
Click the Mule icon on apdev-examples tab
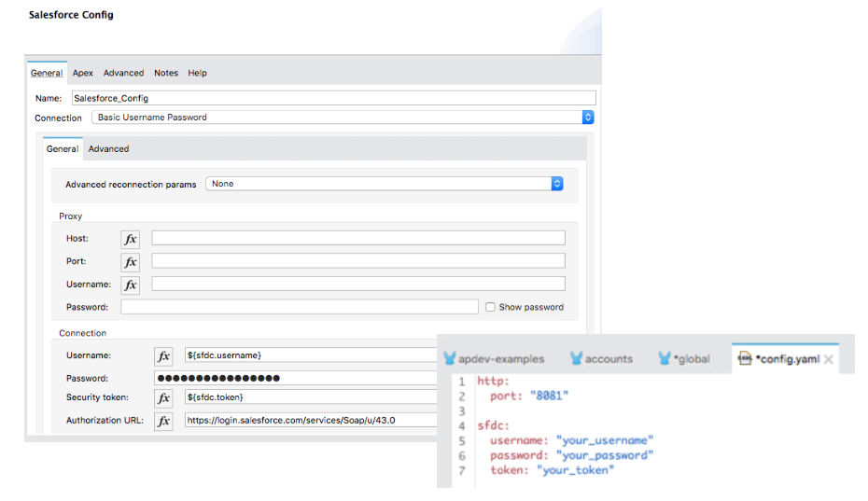[x=450, y=359]
